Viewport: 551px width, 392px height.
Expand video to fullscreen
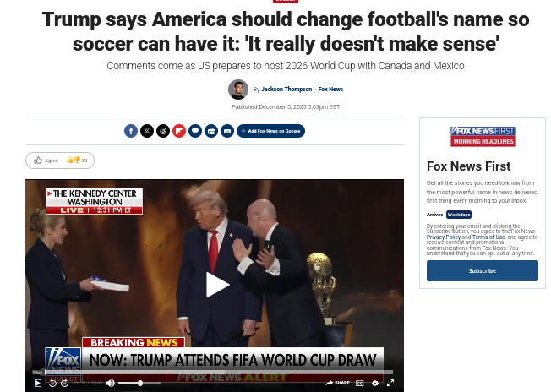coord(390,383)
